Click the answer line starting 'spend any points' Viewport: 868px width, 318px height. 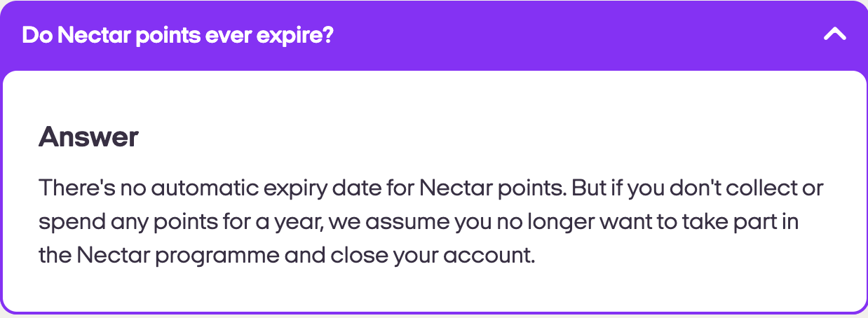419,221
